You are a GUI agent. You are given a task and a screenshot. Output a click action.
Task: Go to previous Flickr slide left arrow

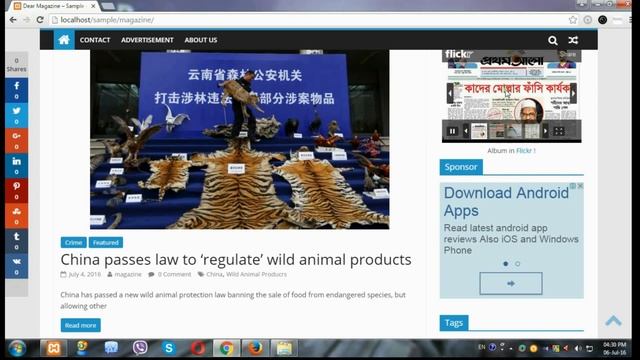450,94
